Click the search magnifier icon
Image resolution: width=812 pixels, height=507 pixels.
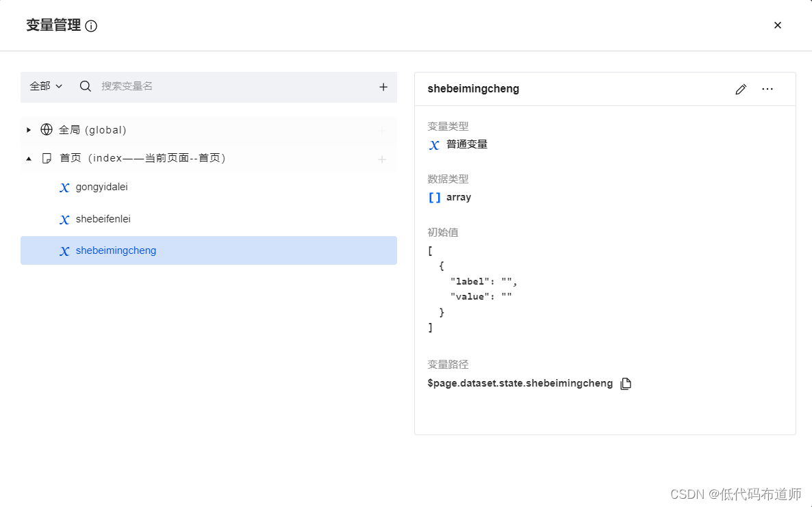[86, 86]
